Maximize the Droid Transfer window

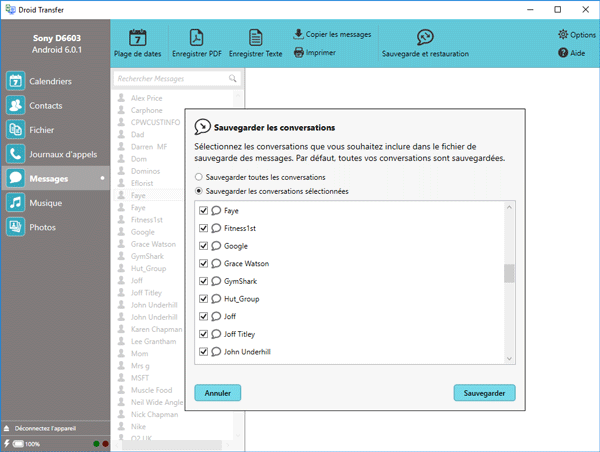click(x=558, y=10)
